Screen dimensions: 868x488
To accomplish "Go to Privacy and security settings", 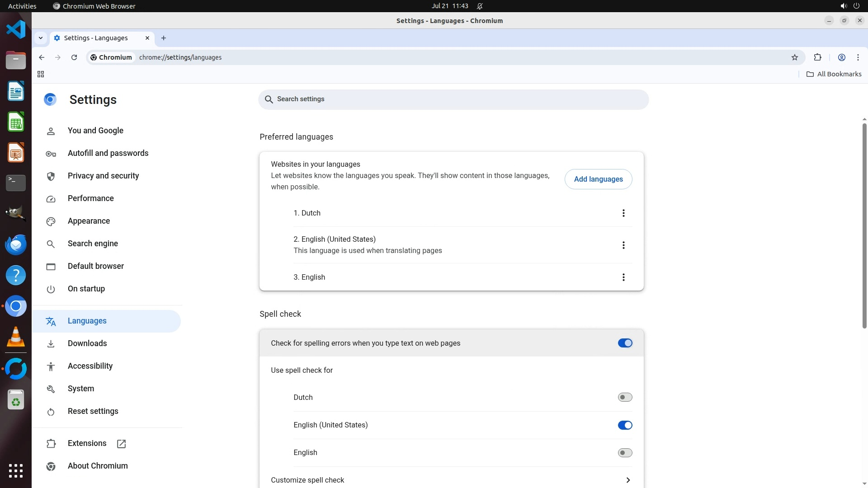I will [x=103, y=176].
